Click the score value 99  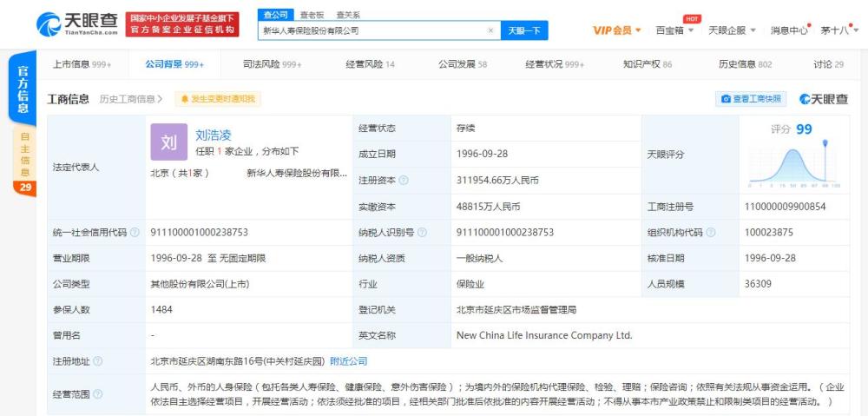pos(804,129)
